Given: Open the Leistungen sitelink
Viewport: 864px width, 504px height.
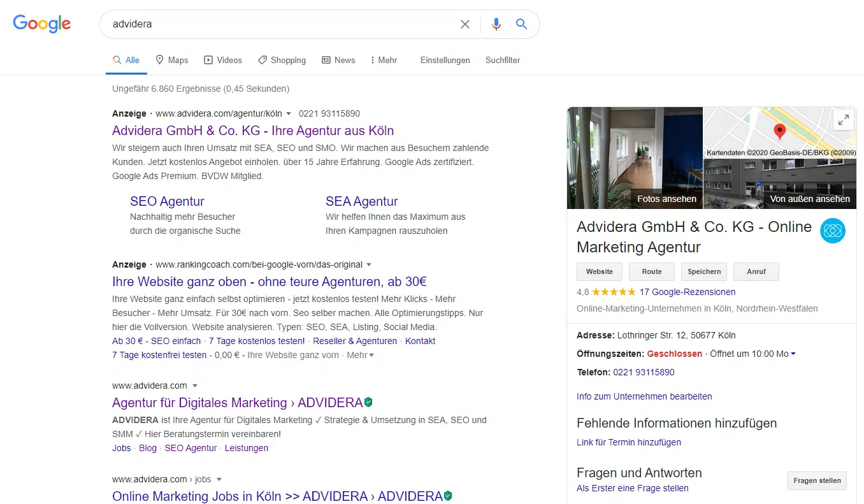Looking at the screenshot, I should [247, 448].
